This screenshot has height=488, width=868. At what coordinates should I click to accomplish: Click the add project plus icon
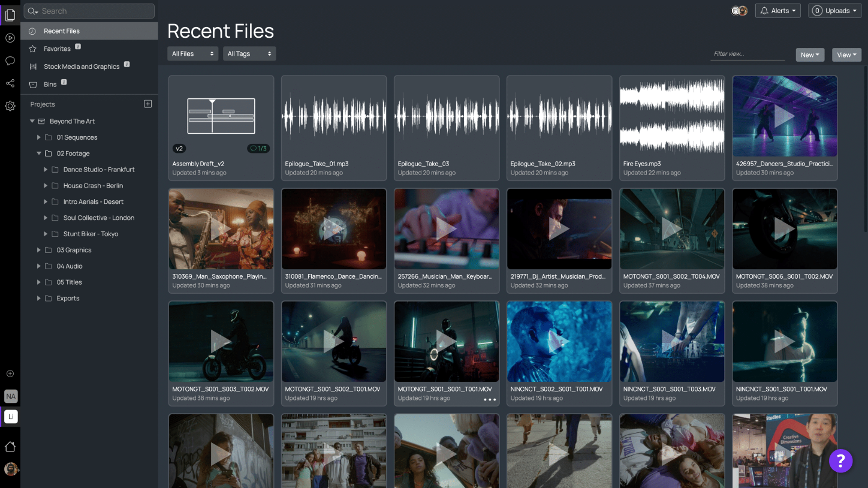tap(148, 104)
